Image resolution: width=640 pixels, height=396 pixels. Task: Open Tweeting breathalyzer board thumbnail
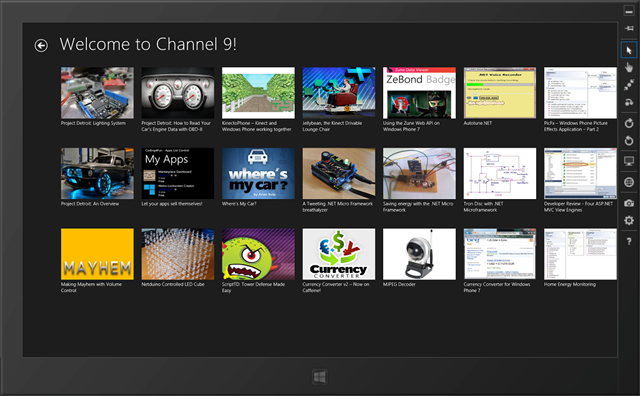[x=339, y=174]
